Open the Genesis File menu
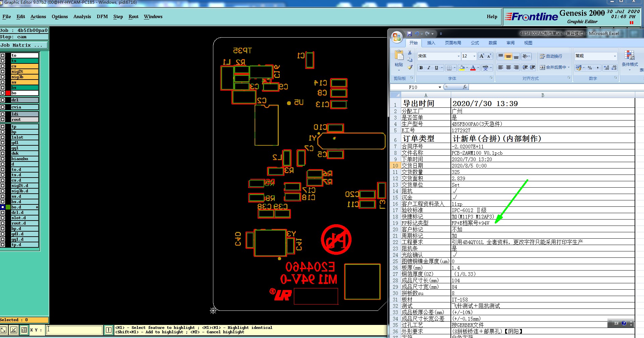This screenshot has width=644, height=338. [7, 16]
